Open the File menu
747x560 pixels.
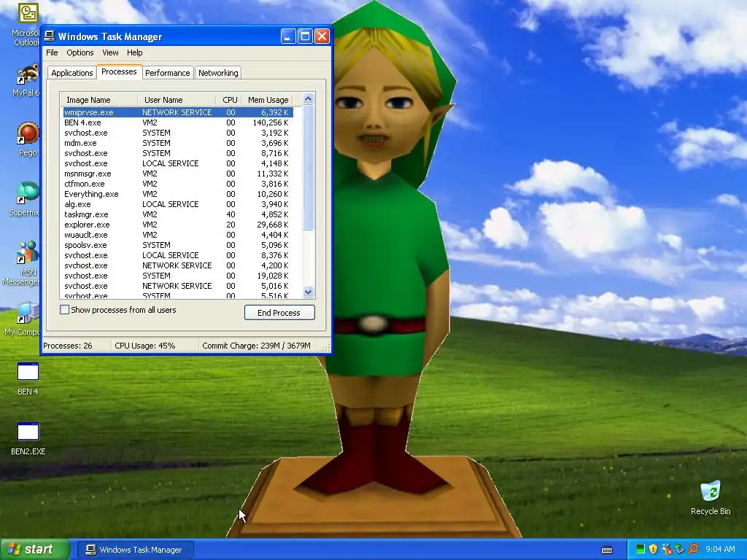[x=52, y=52]
